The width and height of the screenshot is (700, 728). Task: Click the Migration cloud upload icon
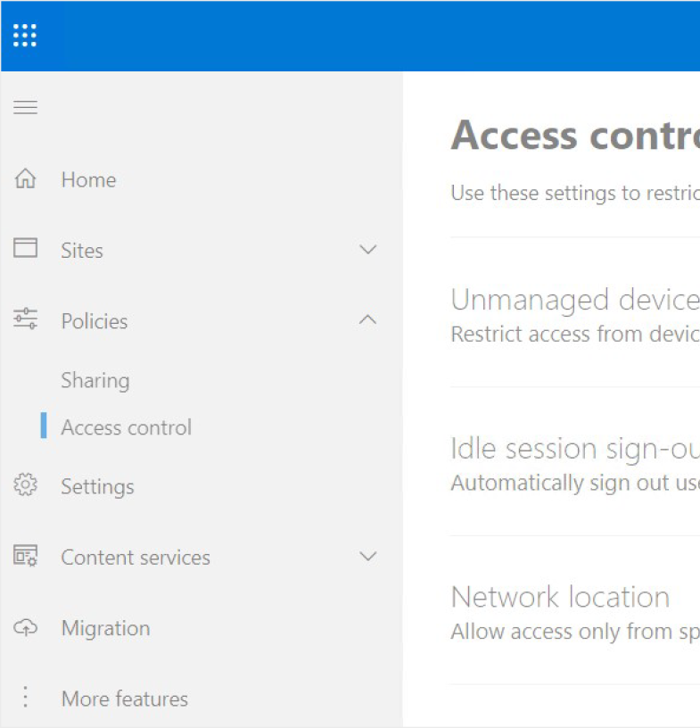coord(25,628)
